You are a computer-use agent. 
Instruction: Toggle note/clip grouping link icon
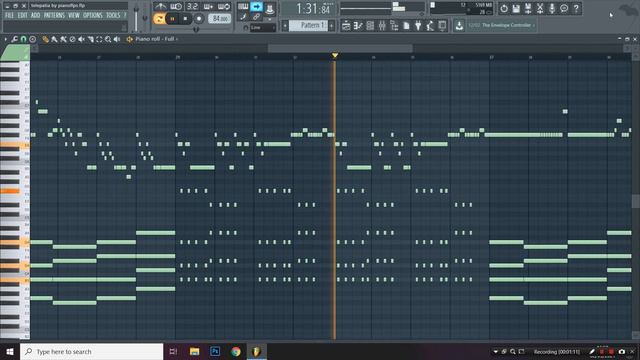pos(256,17)
